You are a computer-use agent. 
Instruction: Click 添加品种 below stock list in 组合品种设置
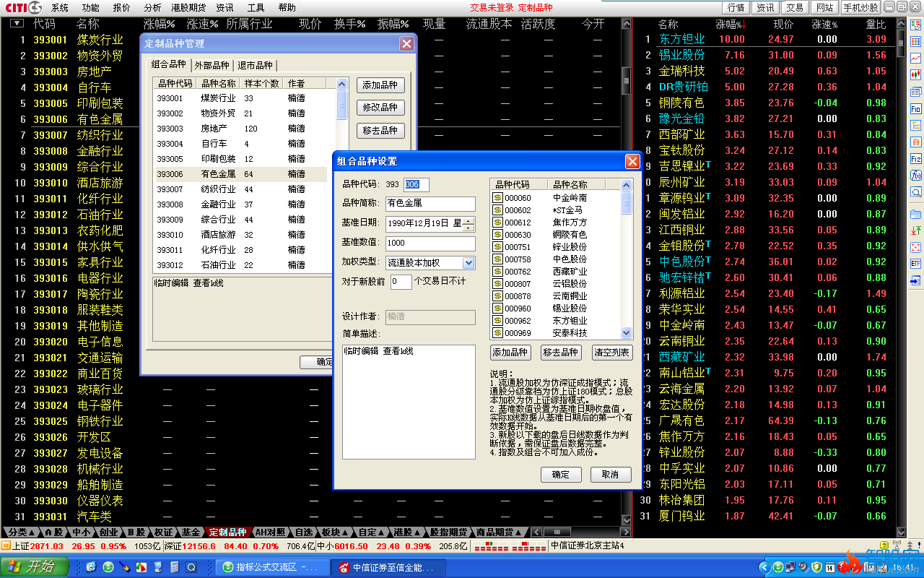510,353
